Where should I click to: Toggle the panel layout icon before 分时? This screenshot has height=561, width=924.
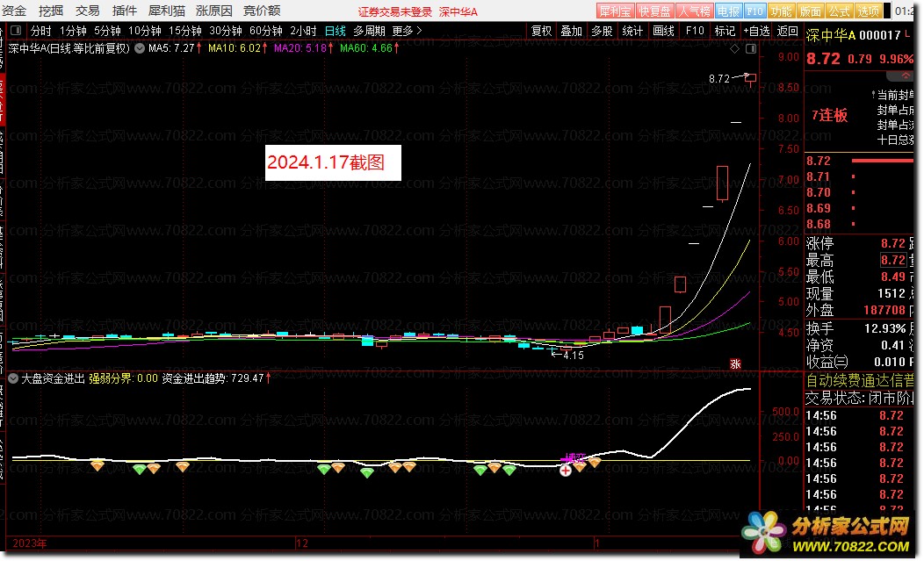16,31
